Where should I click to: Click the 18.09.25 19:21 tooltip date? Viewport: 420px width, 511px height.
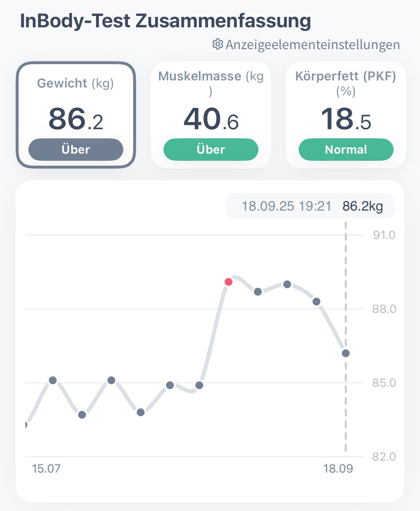tap(287, 206)
